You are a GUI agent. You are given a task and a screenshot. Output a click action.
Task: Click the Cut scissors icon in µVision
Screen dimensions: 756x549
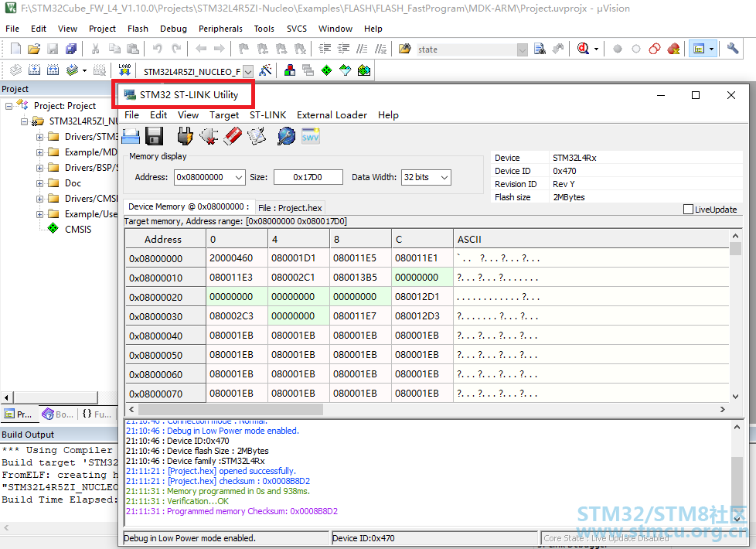[x=95, y=49]
